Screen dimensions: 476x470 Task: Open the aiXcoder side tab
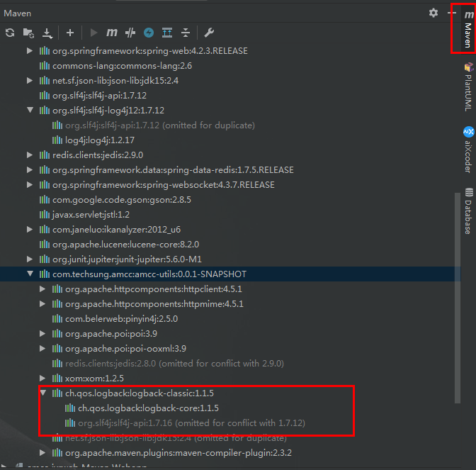(468, 150)
